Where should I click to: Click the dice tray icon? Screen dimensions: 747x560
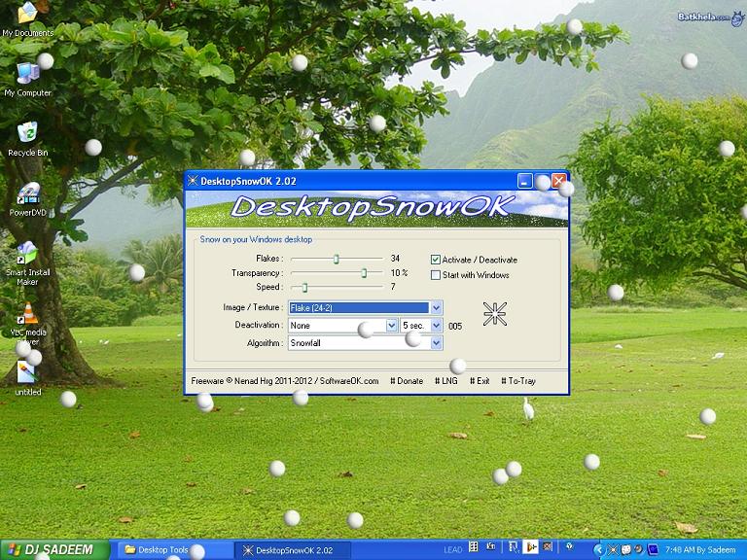tap(626, 550)
